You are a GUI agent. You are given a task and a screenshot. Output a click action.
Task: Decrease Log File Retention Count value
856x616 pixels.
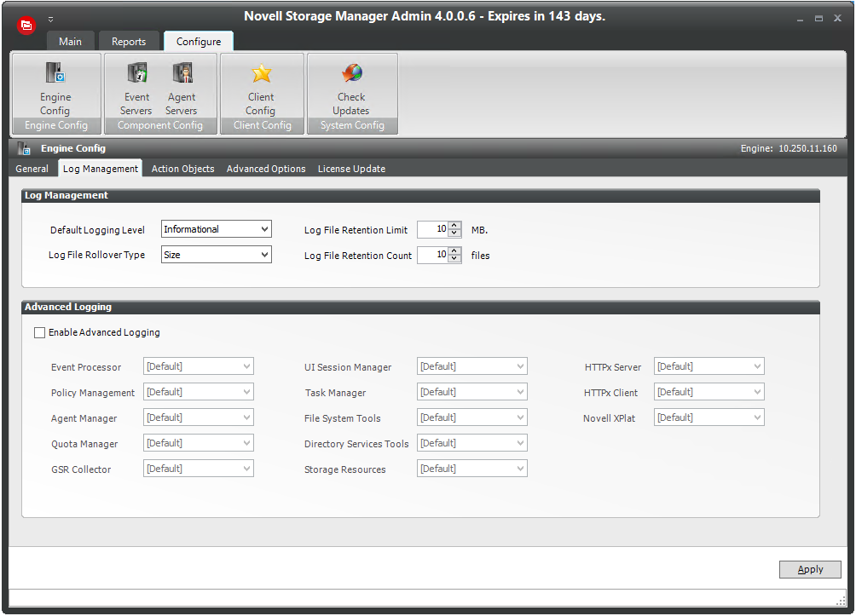pyautogui.click(x=454, y=259)
